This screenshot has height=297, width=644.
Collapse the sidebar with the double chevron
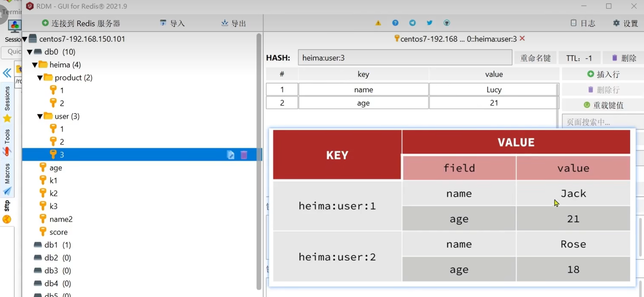(7, 73)
